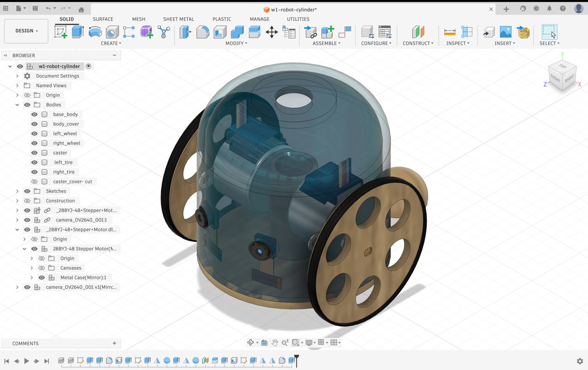Jump to the end of timeline
Image resolution: width=588 pixels, height=370 pixels.
pos(46,361)
